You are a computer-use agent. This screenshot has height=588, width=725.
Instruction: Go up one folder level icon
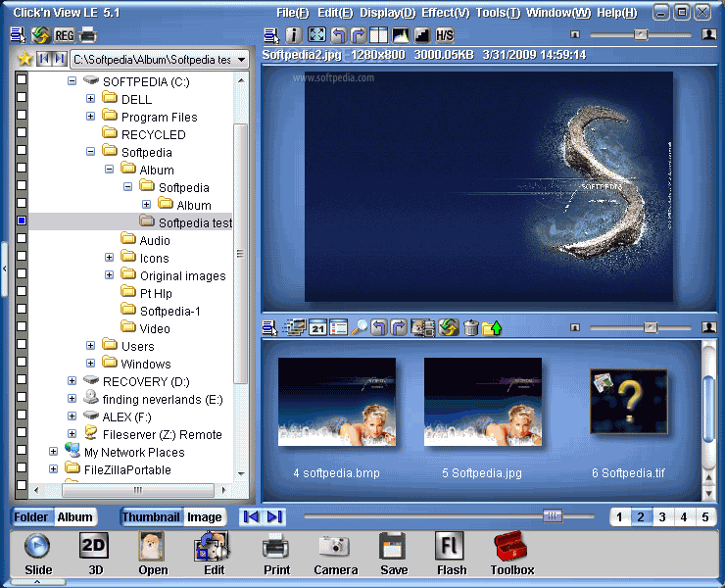[492, 328]
